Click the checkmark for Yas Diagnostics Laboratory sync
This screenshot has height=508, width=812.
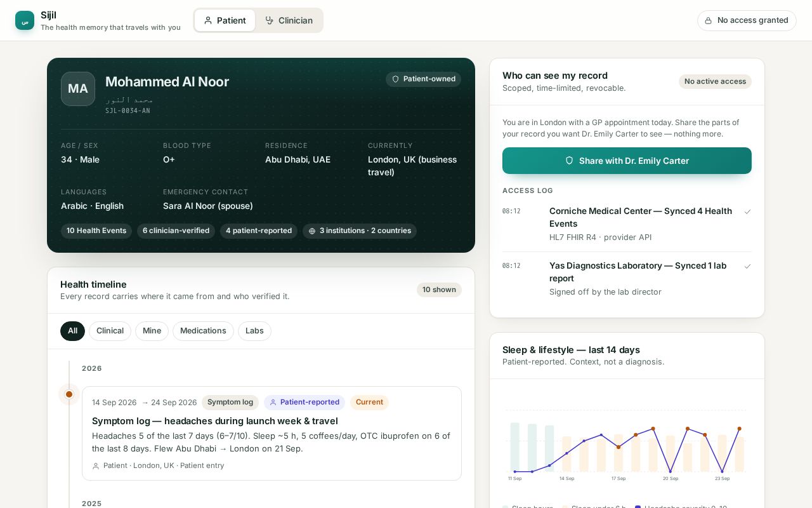tap(747, 266)
